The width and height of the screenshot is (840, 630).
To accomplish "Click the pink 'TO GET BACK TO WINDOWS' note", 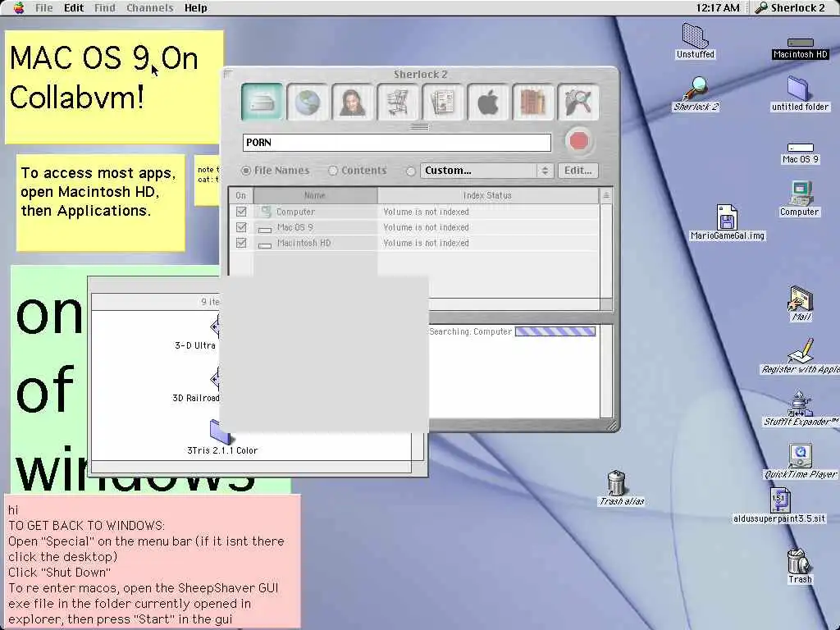I will tap(152, 561).
